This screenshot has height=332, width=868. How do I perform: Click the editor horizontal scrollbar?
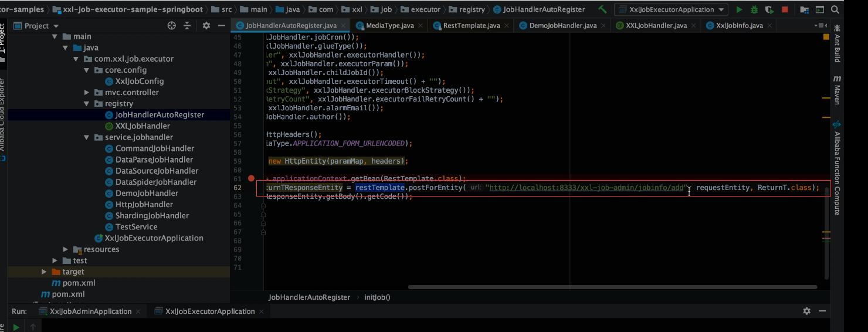coord(612,287)
